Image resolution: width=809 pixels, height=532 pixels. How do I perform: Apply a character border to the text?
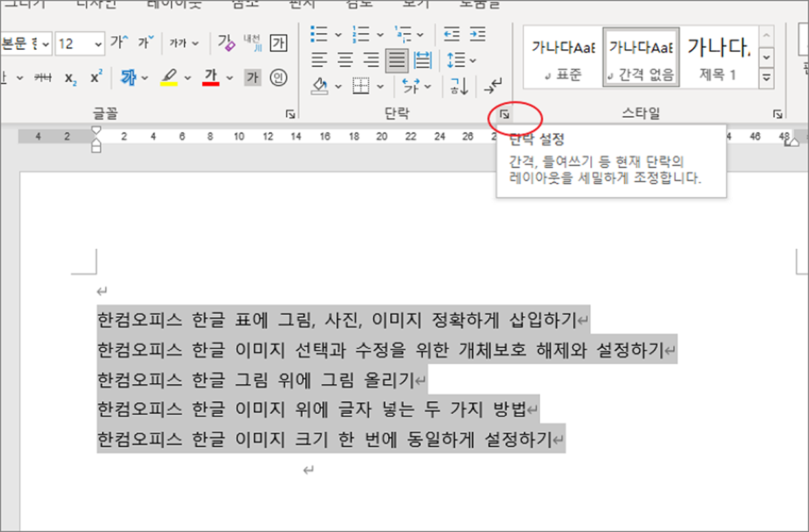(x=278, y=43)
